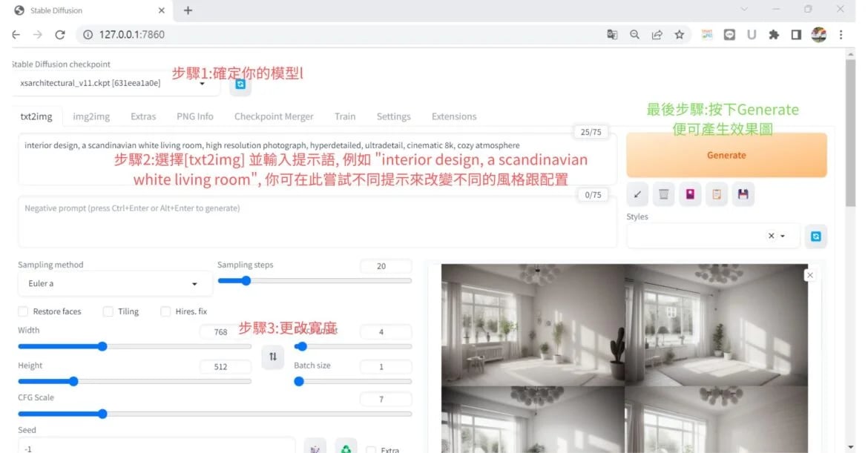
Task: Bookmark this page star icon
Action: pos(680,34)
